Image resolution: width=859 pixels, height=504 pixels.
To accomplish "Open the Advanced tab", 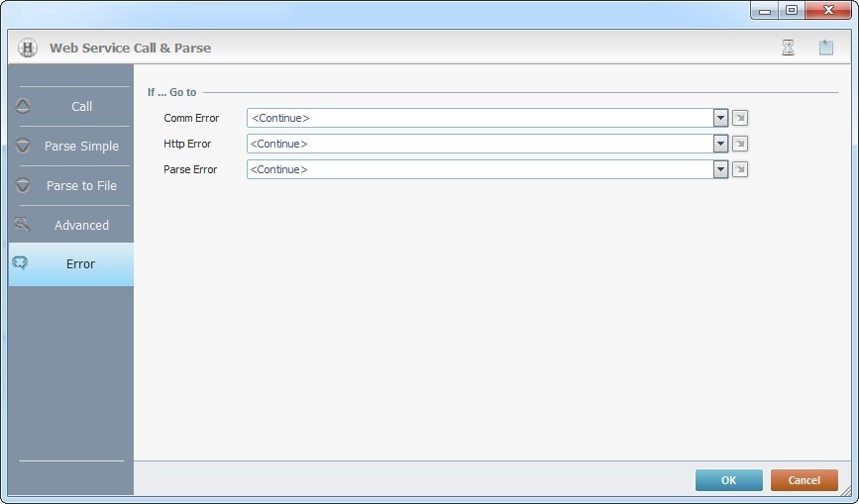I will click(81, 225).
